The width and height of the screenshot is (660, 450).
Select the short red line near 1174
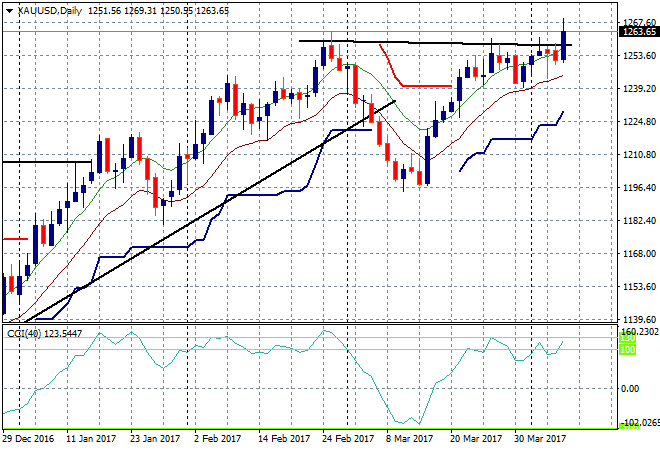[x=16, y=239]
